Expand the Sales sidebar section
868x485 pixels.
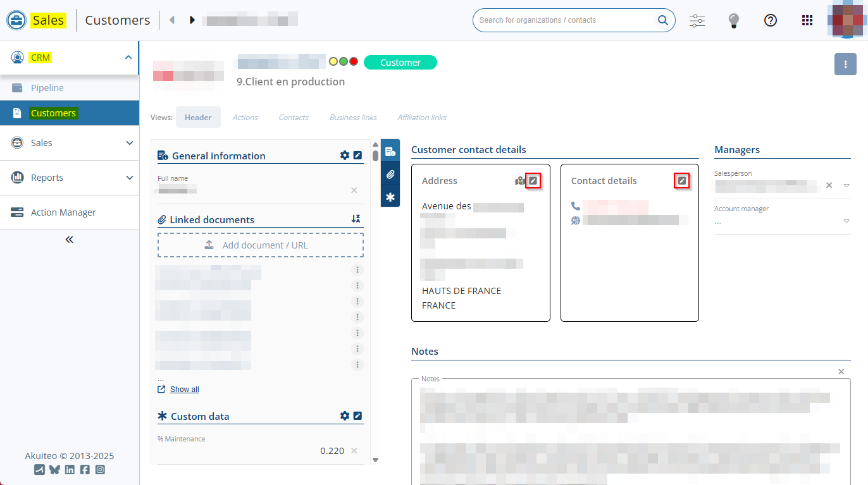(x=70, y=143)
